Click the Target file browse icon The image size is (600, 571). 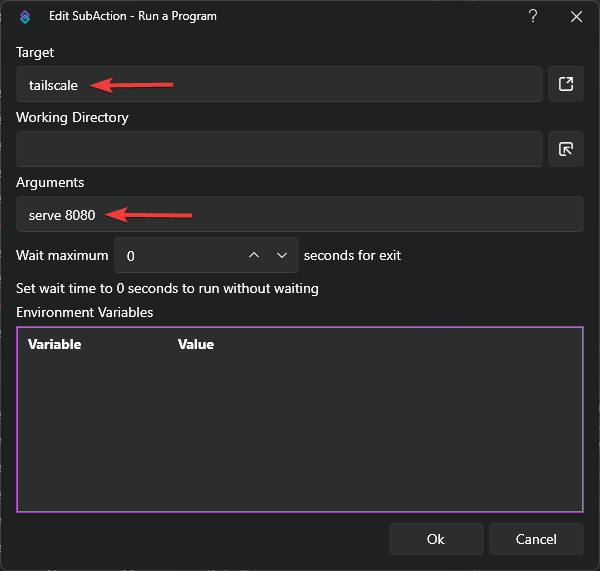(x=566, y=84)
